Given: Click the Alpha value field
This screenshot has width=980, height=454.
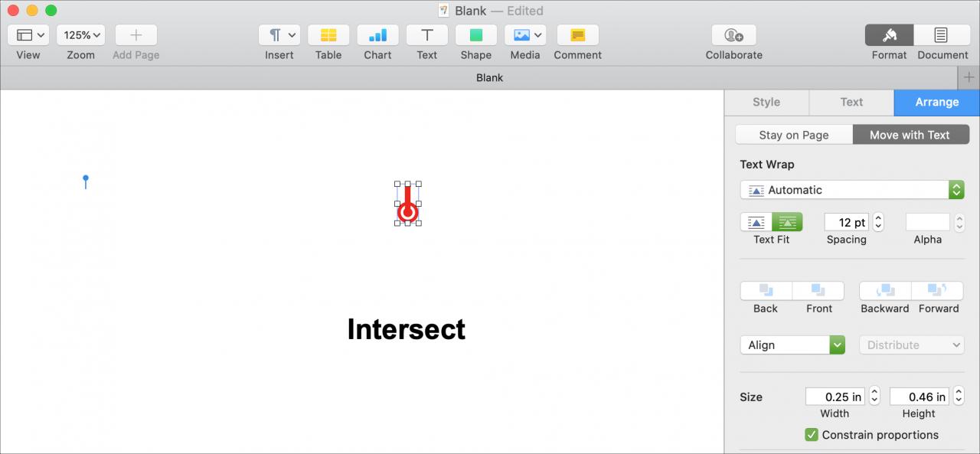Looking at the screenshot, I should tap(928, 222).
